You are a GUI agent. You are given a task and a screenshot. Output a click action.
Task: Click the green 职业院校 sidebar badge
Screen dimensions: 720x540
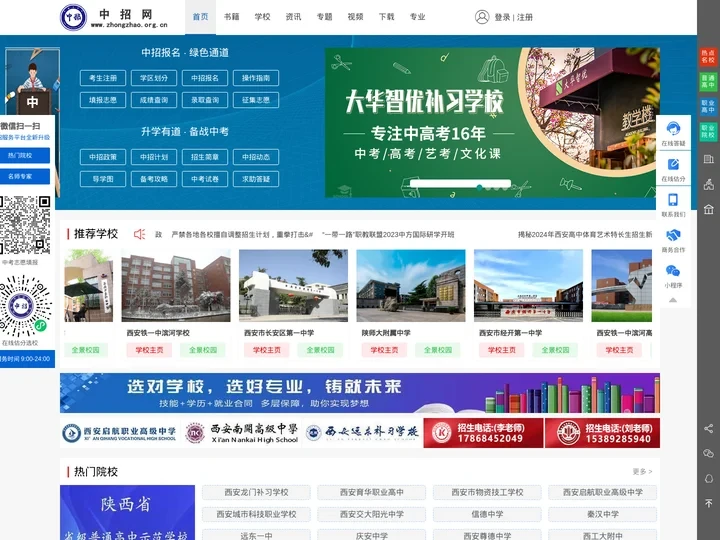708,132
